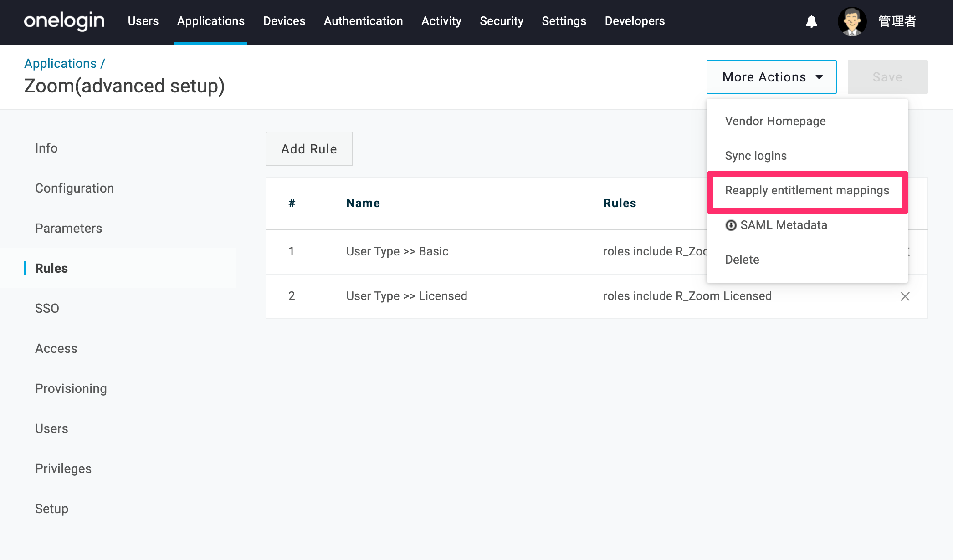The image size is (953, 560).
Task: Click the Zoom(advanced setup) page title
Action: pyautogui.click(x=124, y=86)
